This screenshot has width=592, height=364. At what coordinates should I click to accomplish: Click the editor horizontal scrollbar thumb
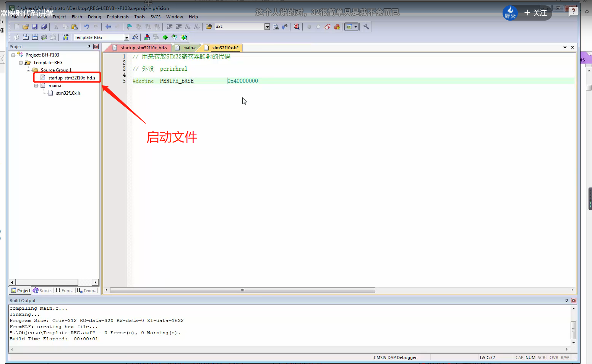click(x=242, y=290)
